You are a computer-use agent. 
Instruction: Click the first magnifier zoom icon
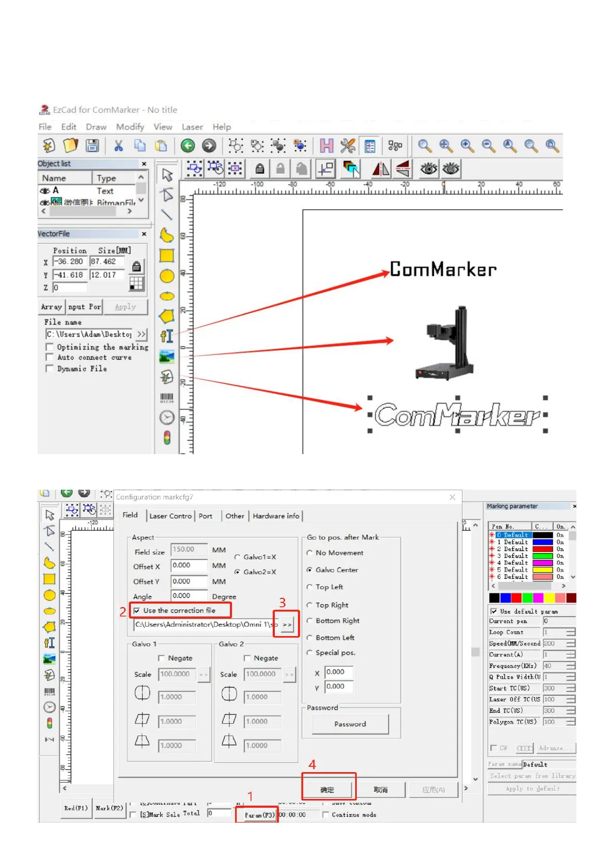[x=425, y=146]
